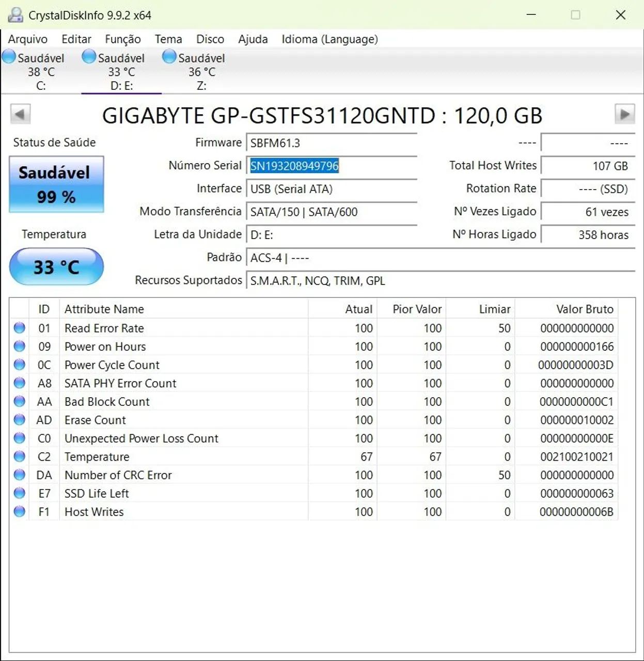Click the status orb for Erase Count

tap(20, 420)
